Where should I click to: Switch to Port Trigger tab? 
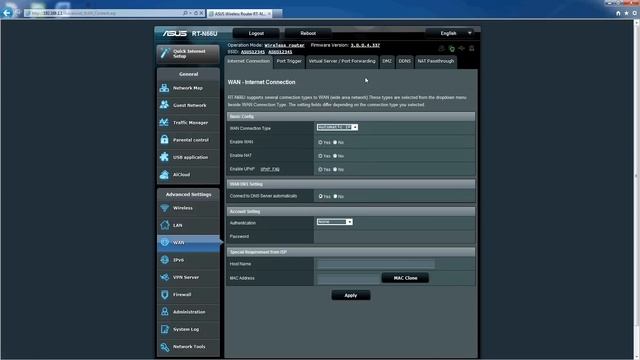[289, 61]
